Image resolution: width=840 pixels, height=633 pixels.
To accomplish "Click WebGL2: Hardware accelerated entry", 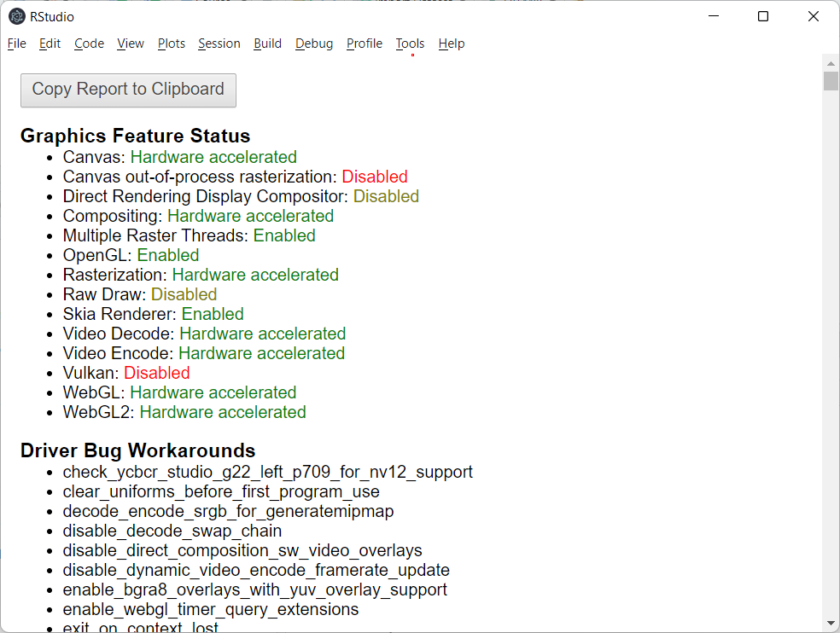I will click(x=184, y=412).
